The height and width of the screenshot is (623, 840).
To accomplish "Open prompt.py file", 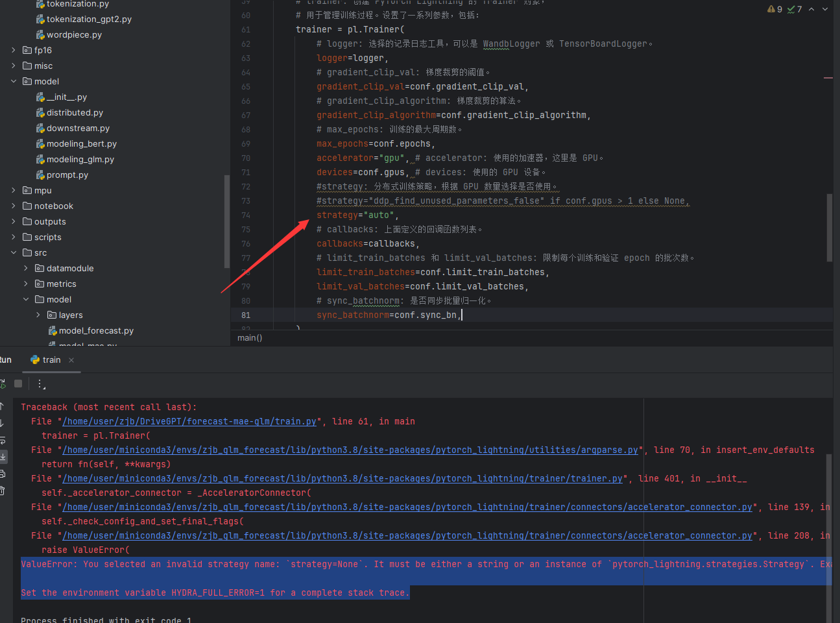I will 67,175.
